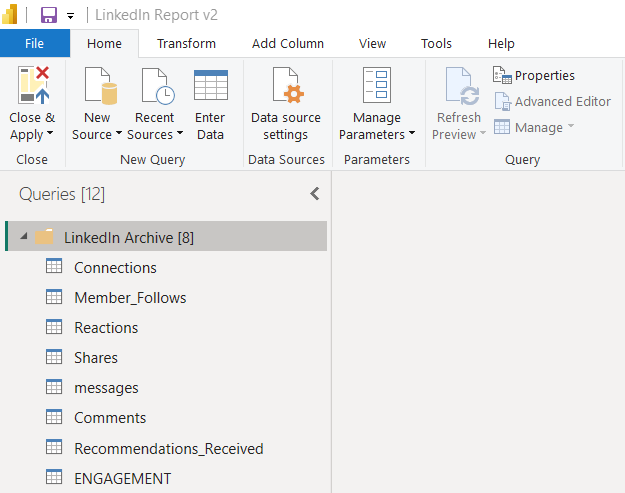Expand the New Source dropdown arrow
625x493 pixels.
118,133
